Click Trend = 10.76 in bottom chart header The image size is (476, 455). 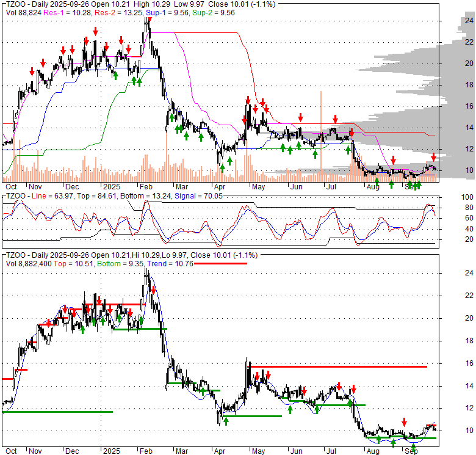[170, 264]
